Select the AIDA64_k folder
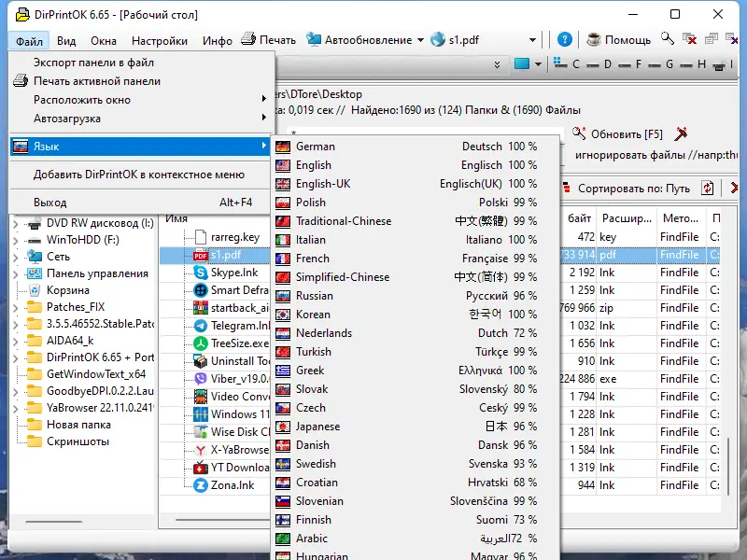The image size is (747, 560). [x=70, y=341]
